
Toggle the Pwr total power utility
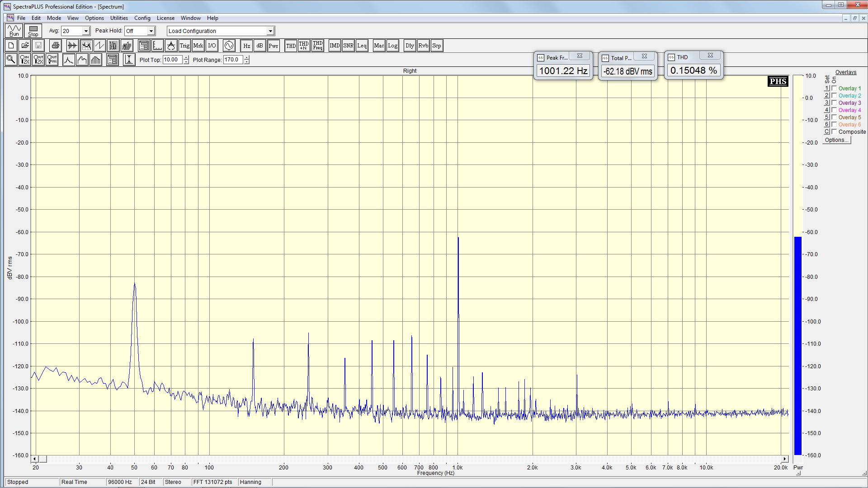pyautogui.click(x=274, y=46)
